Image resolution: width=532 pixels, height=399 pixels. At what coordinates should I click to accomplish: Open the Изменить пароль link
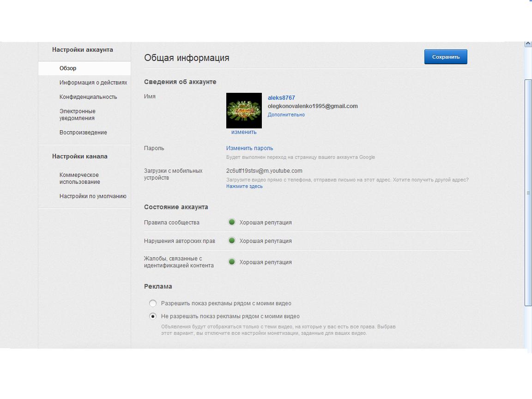point(249,148)
